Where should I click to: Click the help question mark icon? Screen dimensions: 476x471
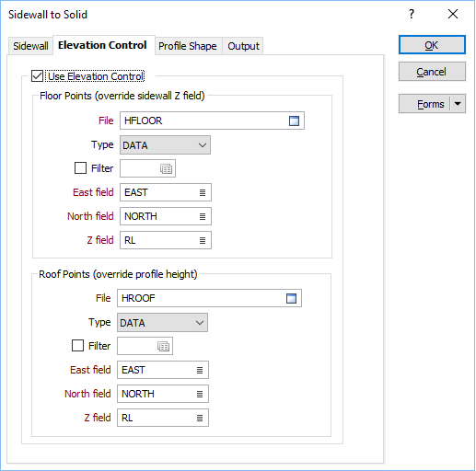[x=412, y=14]
